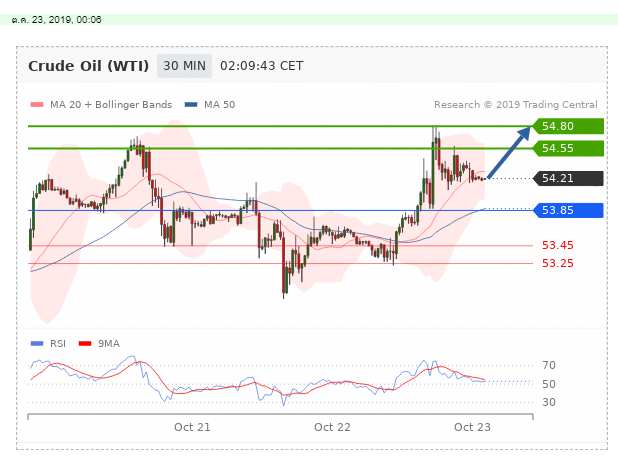Click the Thai date stamp 23, 2019, 00:06
Screen dimensions: 618x458
pos(56,20)
